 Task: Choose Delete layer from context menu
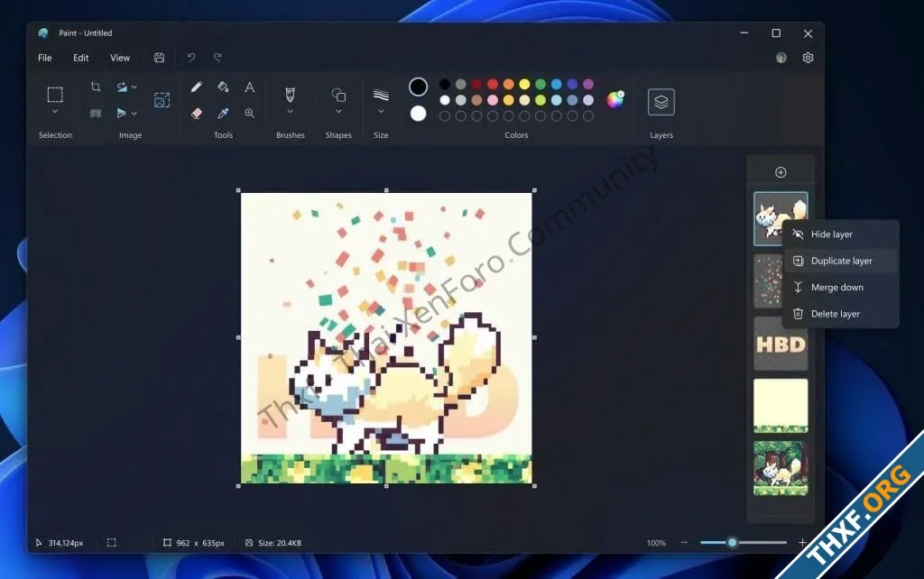click(840, 314)
